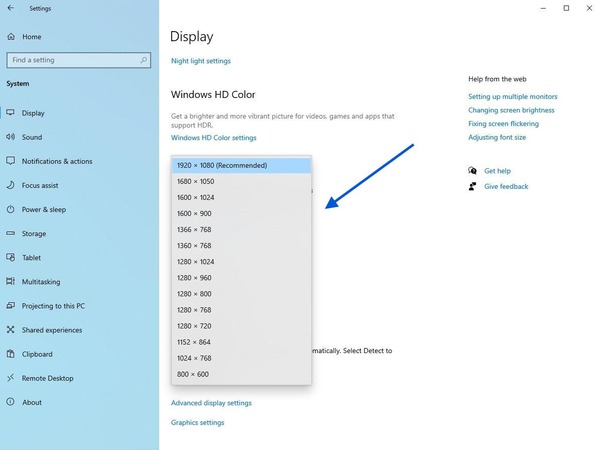Click the Sound speaker icon
The width and height of the screenshot is (599, 450).
(x=10, y=137)
